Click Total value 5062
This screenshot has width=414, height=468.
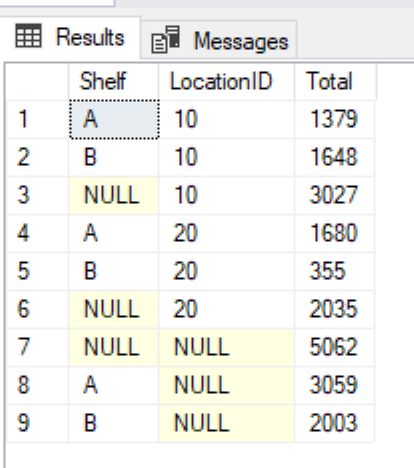point(335,347)
